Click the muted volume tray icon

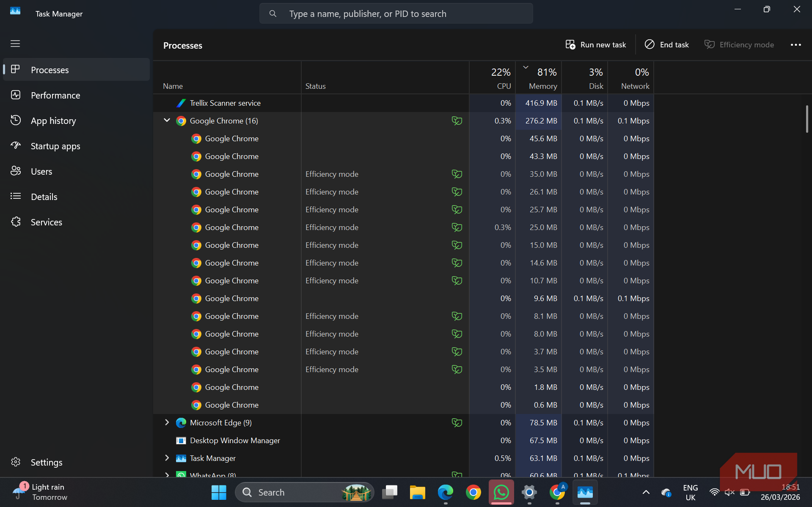729,492
